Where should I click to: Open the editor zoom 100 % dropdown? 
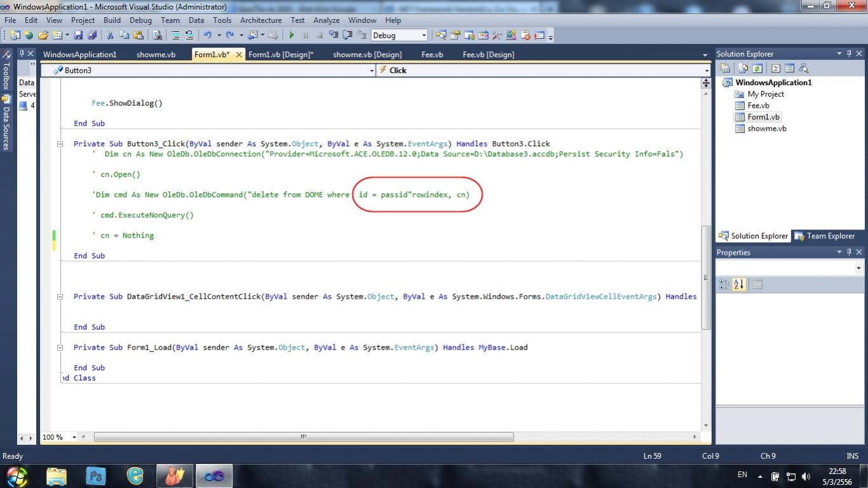click(74, 437)
